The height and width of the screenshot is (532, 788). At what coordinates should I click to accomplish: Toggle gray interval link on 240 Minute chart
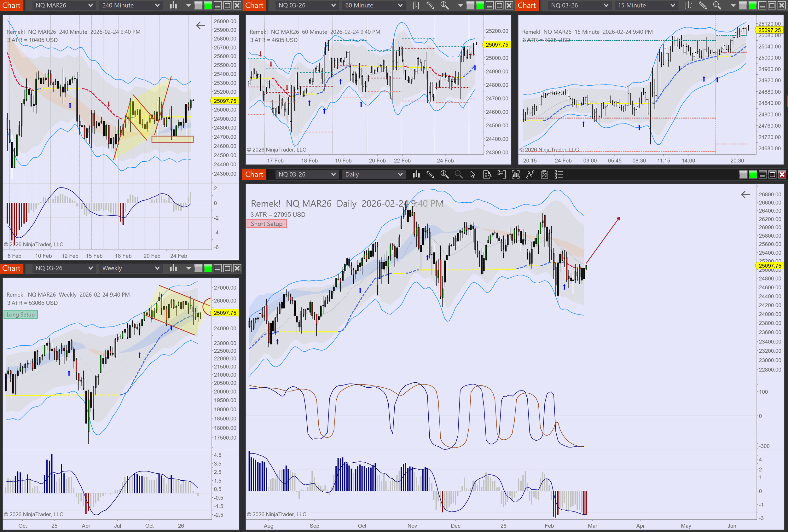click(198, 5)
